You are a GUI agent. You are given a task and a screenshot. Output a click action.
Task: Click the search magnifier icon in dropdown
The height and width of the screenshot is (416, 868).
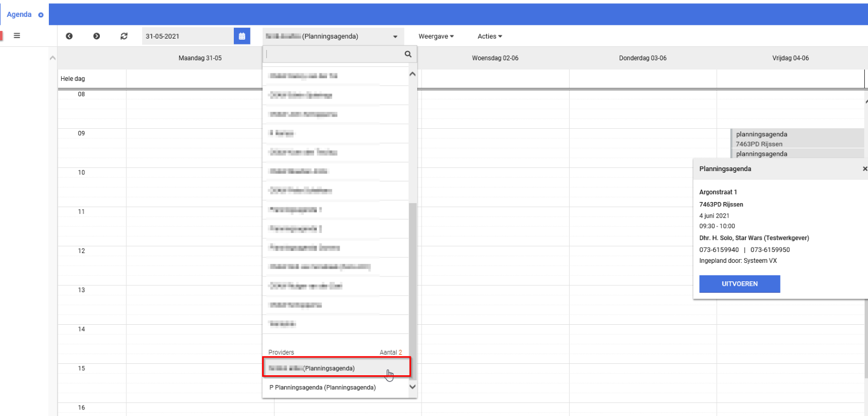coord(408,54)
